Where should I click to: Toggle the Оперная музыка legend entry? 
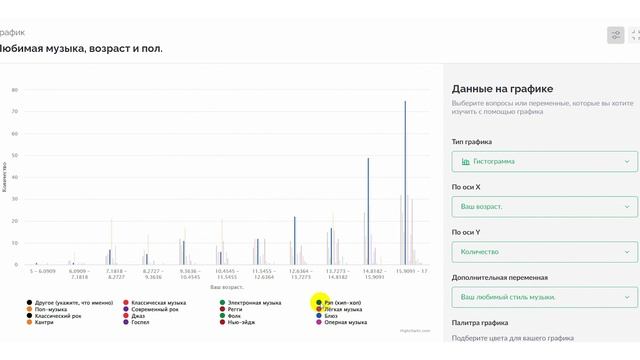(x=342, y=322)
